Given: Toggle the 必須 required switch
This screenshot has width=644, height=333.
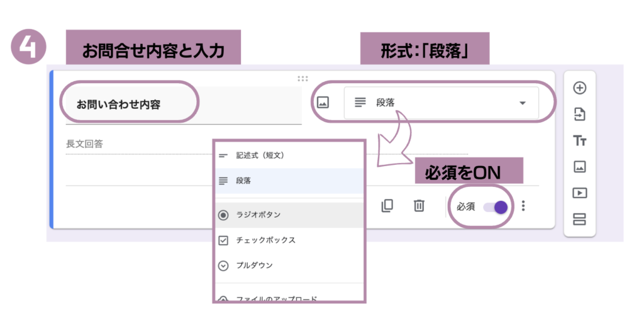Looking at the screenshot, I should pos(495,206).
